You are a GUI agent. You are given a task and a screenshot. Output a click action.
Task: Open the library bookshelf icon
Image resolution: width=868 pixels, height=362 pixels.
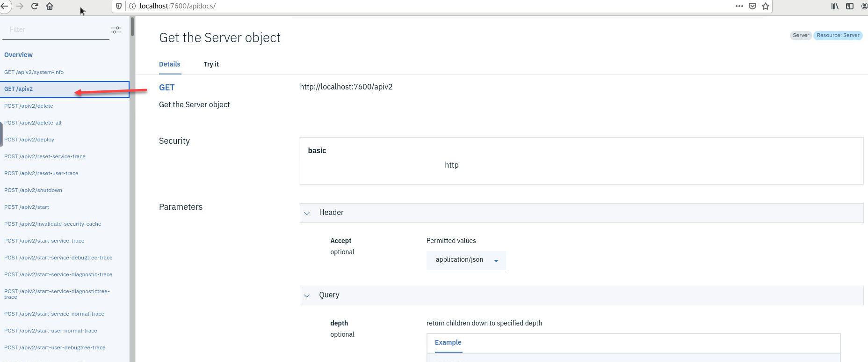click(x=835, y=6)
